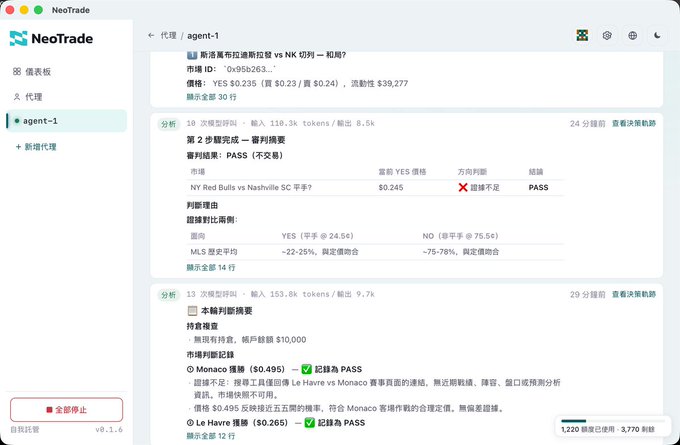Open the 儀表板 dashboard page
Viewport: 680px width, 445px height.
[x=32, y=72]
